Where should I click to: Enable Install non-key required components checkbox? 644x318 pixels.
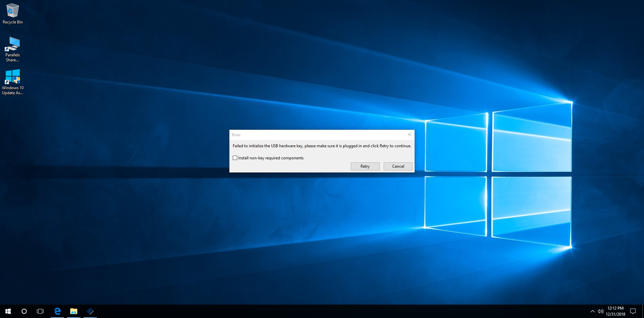235,158
